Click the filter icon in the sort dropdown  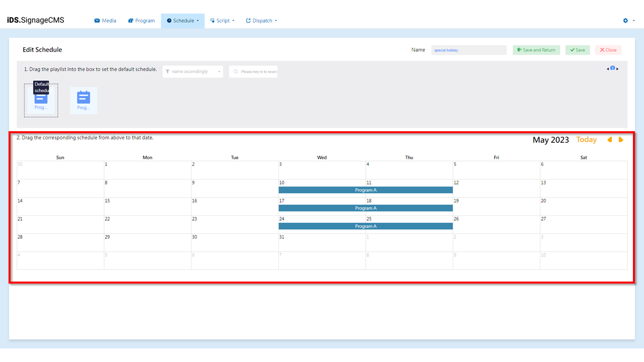click(168, 71)
